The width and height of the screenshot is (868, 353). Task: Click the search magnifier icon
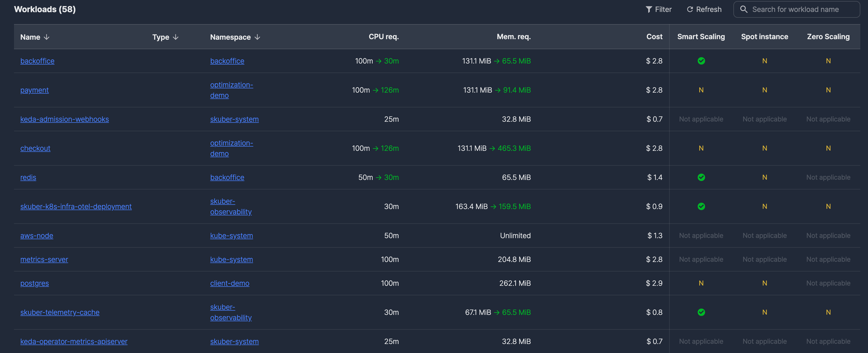coord(744,10)
